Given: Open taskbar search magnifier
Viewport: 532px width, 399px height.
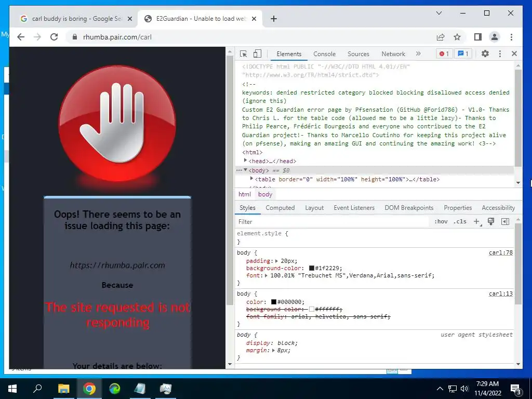Looking at the screenshot, I should (x=37, y=388).
